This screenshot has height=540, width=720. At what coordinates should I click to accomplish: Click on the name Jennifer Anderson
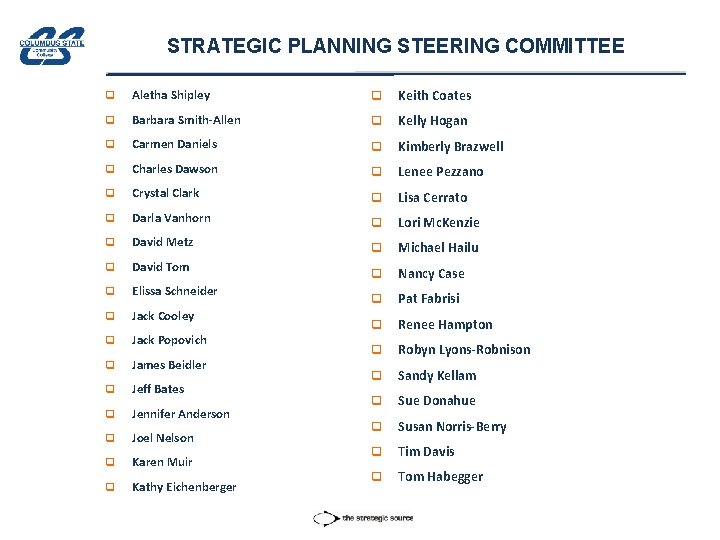click(181, 414)
